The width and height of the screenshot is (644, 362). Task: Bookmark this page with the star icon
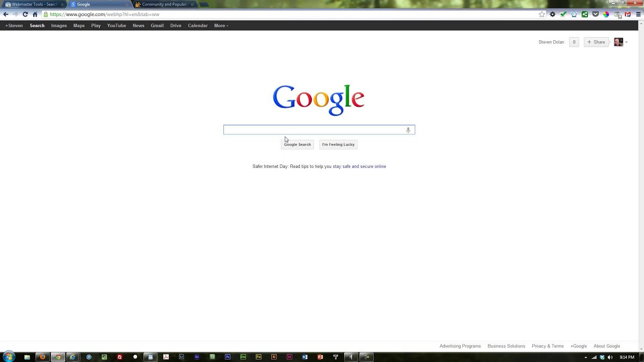[x=542, y=15]
